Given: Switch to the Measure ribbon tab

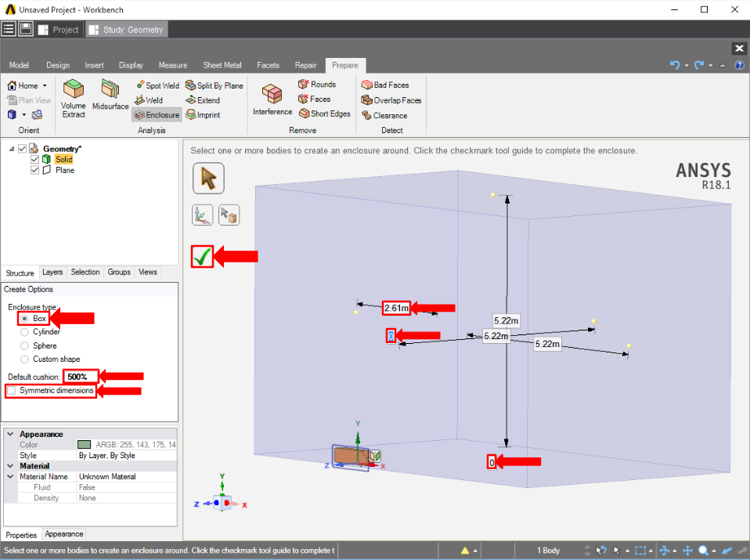Looking at the screenshot, I should [173, 65].
